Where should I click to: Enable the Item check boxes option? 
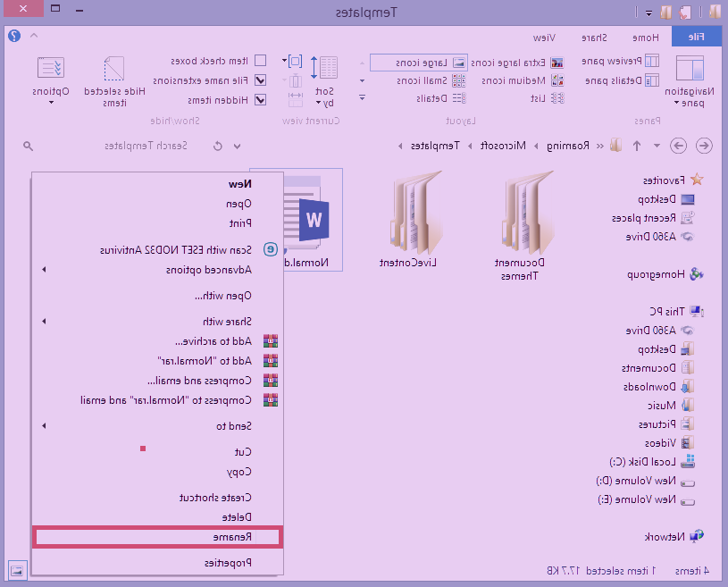(x=260, y=61)
